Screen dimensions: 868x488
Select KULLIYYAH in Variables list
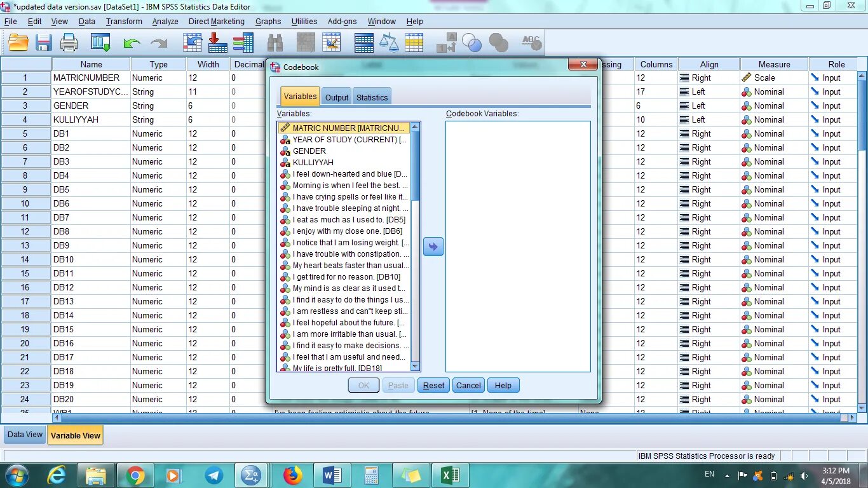pyautogui.click(x=344, y=162)
